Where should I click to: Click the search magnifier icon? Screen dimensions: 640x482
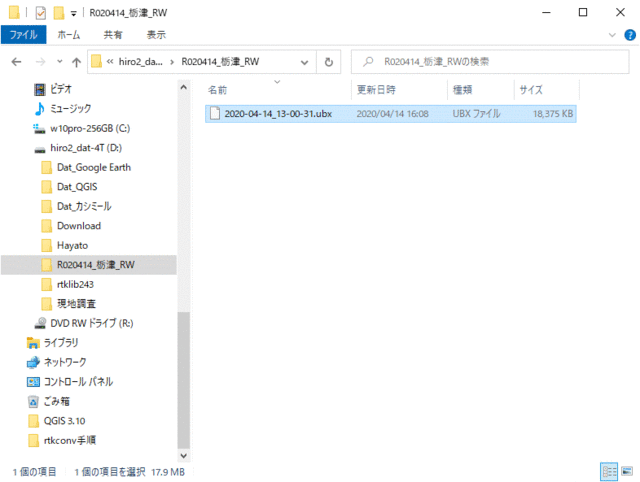click(368, 62)
